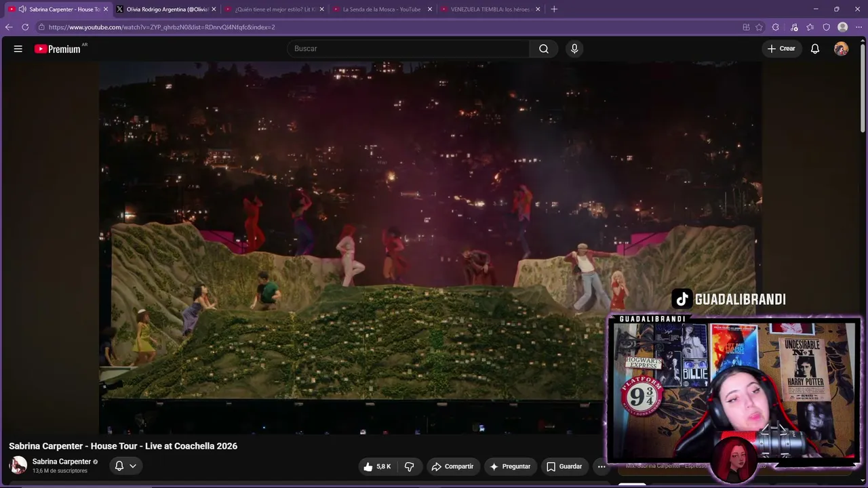Open the browser extensions icon
The image size is (868, 488).
point(776,27)
